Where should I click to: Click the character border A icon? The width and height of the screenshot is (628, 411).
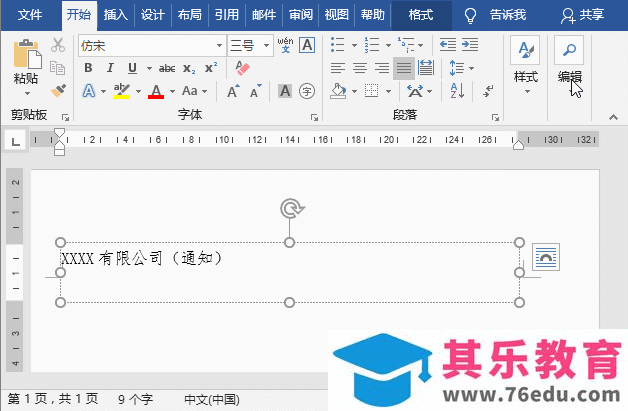pyautogui.click(x=307, y=45)
